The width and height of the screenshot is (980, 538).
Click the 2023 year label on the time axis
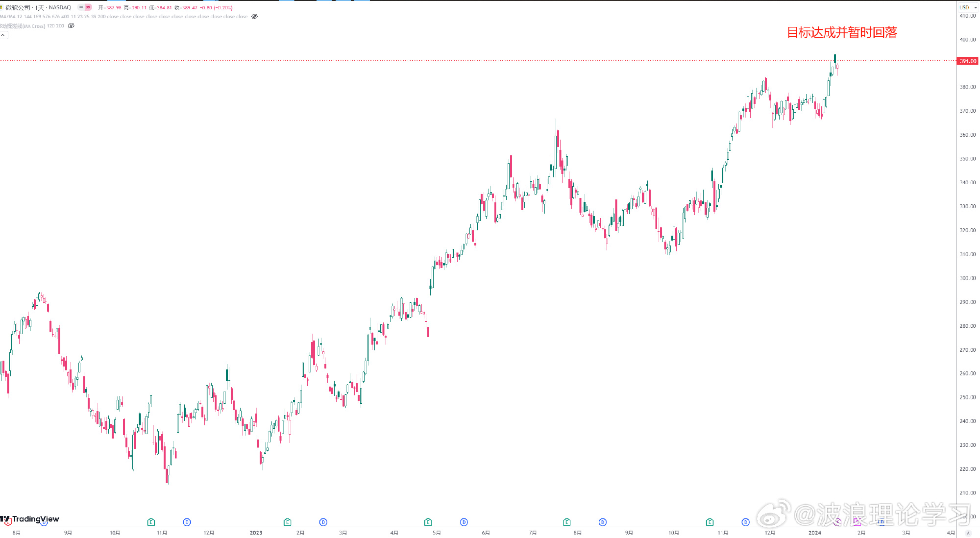[x=256, y=533]
